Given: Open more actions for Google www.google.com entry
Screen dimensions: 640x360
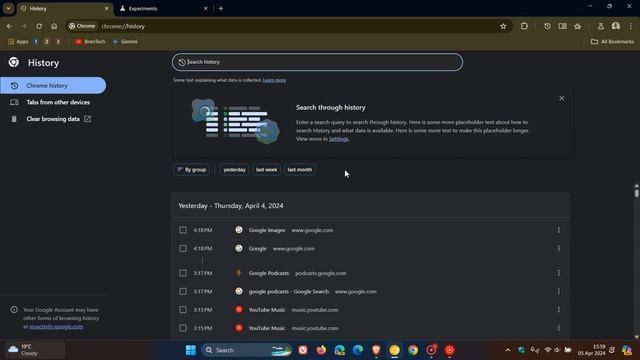Looking at the screenshot, I should pos(558,249).
